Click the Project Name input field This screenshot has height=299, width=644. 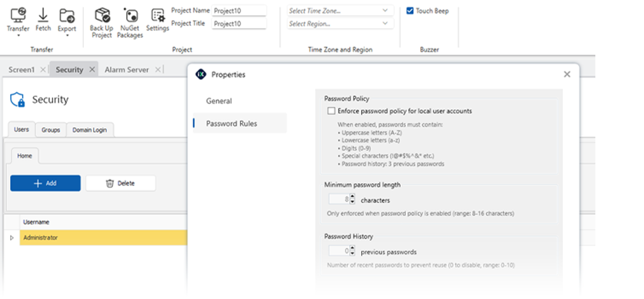(x=239, y=11)
